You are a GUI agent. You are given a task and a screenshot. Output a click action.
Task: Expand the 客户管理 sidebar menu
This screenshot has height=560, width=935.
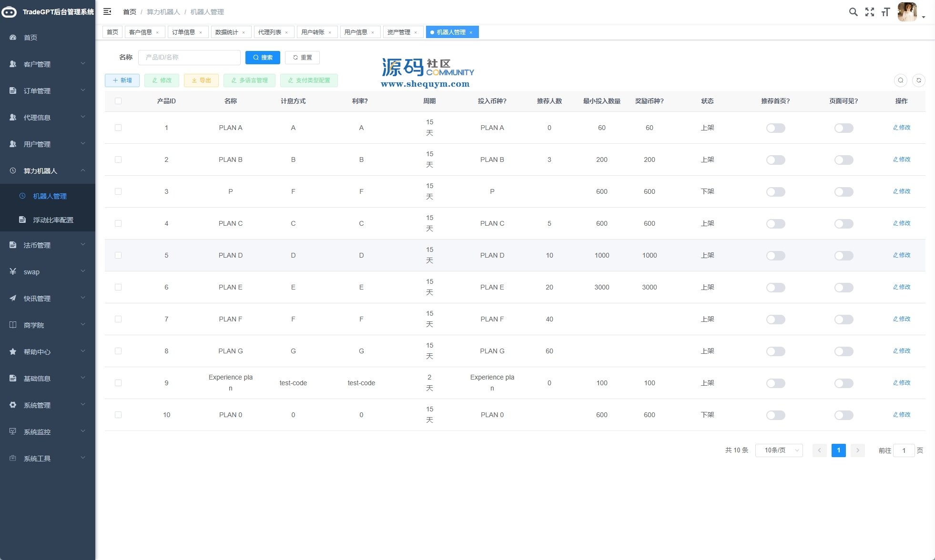point(48,64)
